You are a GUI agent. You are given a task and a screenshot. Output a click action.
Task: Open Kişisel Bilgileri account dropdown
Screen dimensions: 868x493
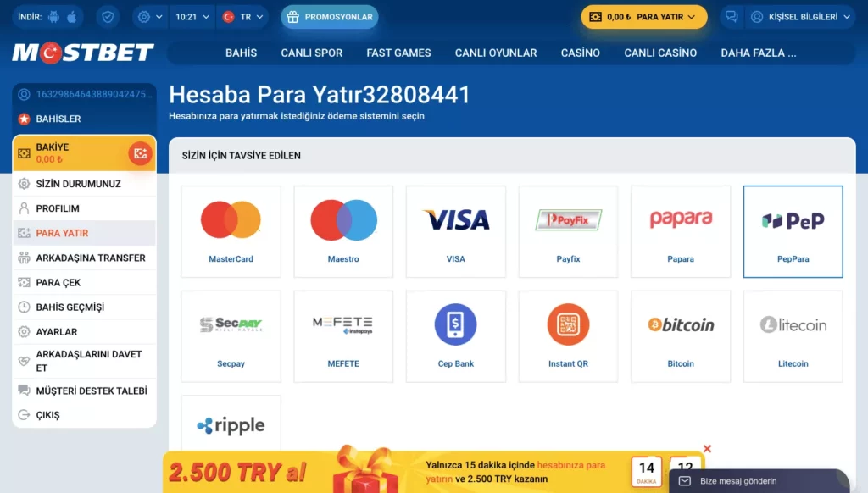pyautogui.click(x=800, y=17)
